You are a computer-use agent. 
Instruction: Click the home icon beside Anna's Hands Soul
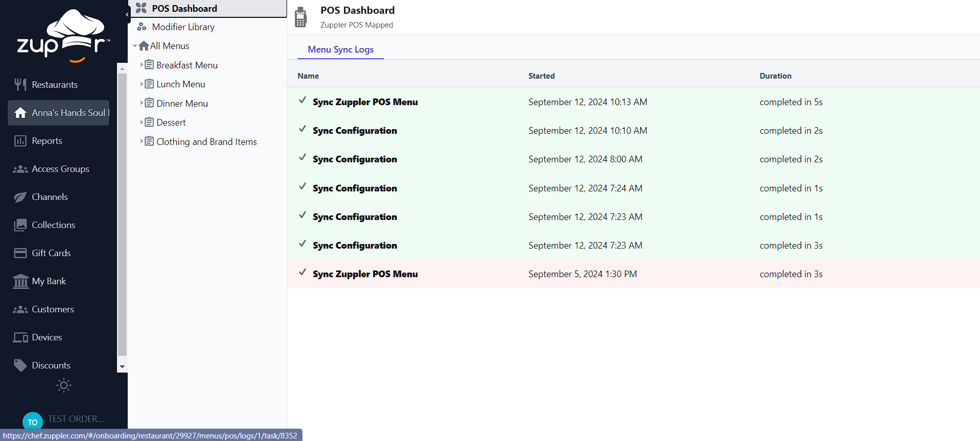20,113
